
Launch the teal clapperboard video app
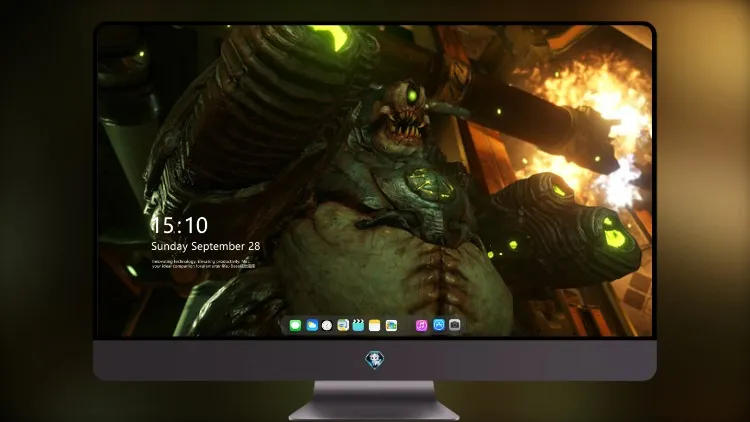pos(358,326)
